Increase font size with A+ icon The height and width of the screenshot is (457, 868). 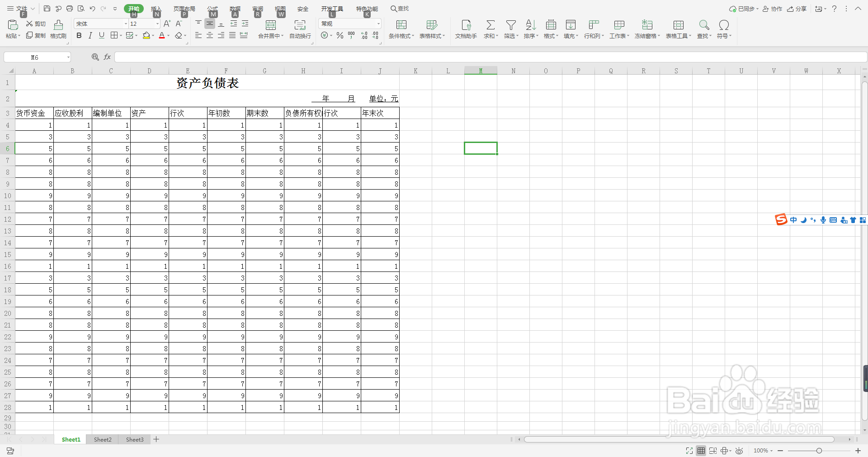(x=167, y=24)
